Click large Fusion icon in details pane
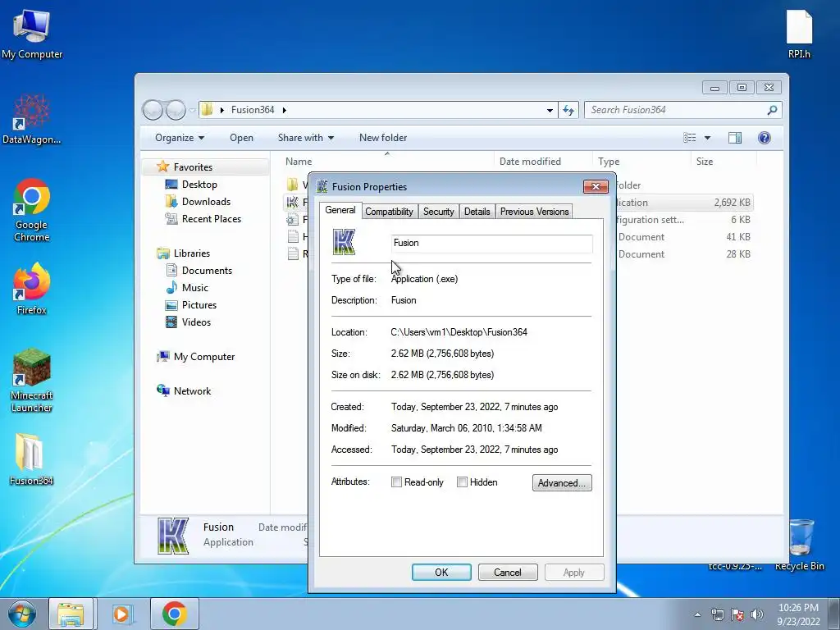The height and width of the screenshot is (630, 840). pos(173,535)
